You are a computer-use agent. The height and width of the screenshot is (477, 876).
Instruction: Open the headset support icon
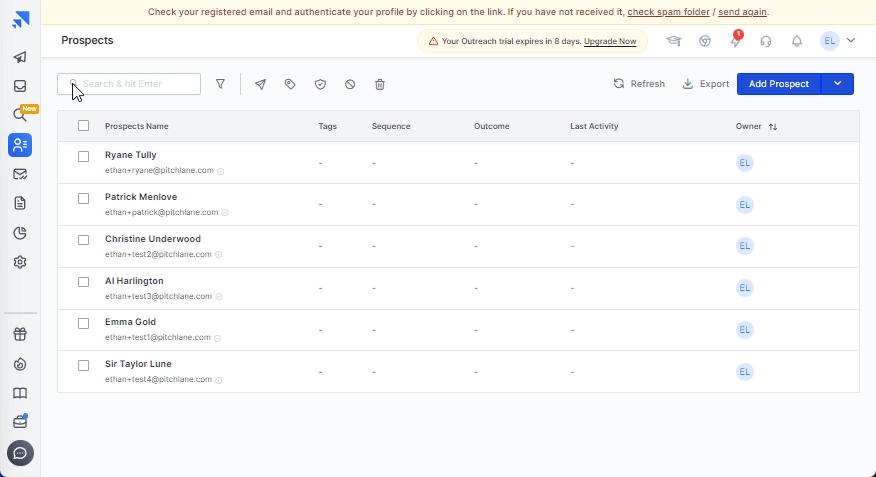coord(766,41)
